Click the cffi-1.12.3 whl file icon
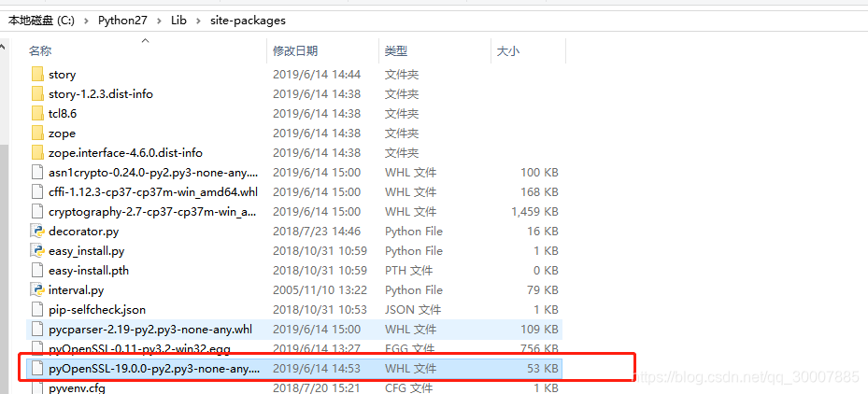Screen dimensions: 868x394 click(37, 192)
